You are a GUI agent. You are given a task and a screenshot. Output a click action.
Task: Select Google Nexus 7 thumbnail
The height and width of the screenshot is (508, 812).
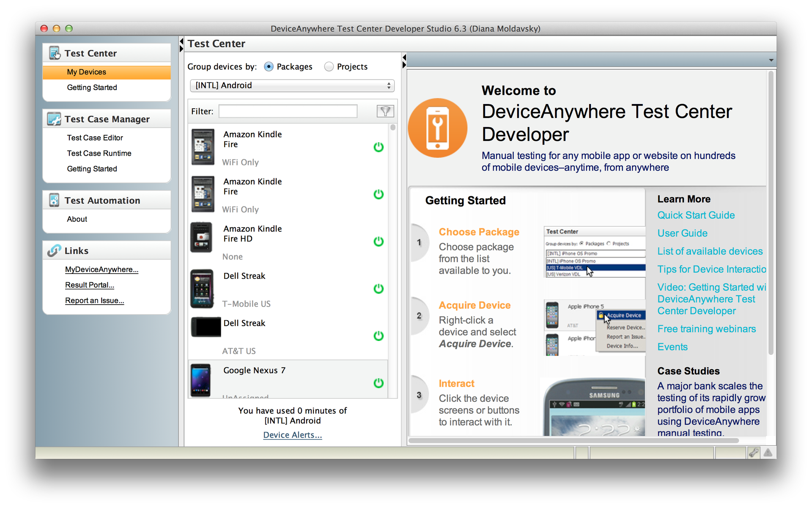click(x=200, y=380)
